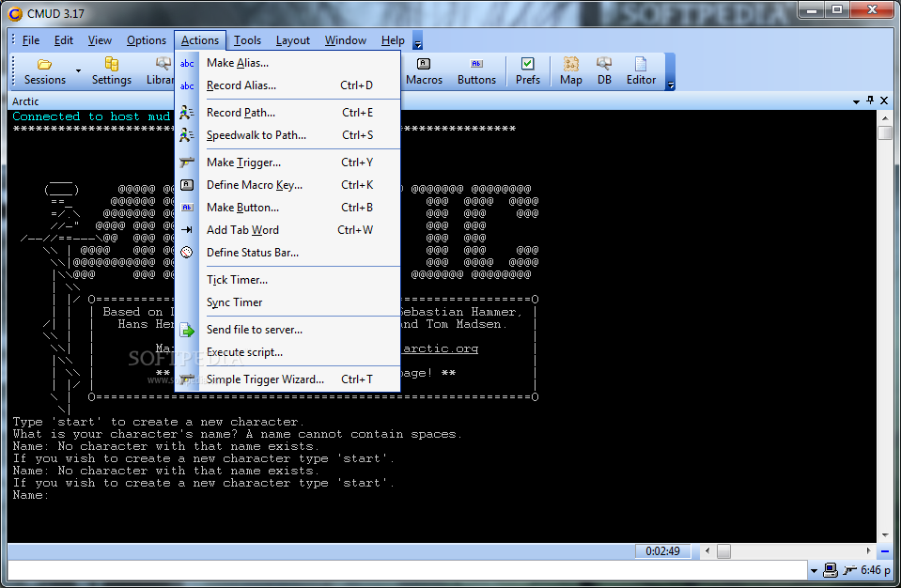
Task: Select Speedwalk to Path... entry
Action: click(x=287, y=135)
